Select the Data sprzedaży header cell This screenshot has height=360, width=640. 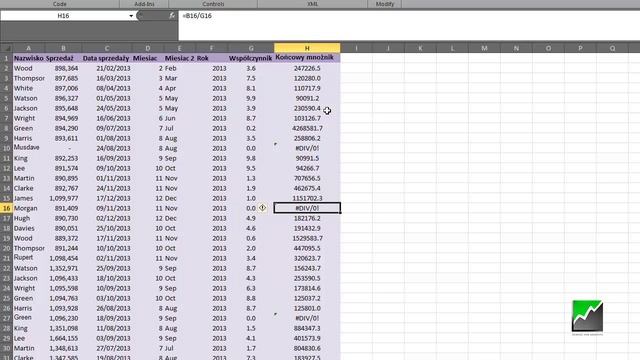[106, 58]
